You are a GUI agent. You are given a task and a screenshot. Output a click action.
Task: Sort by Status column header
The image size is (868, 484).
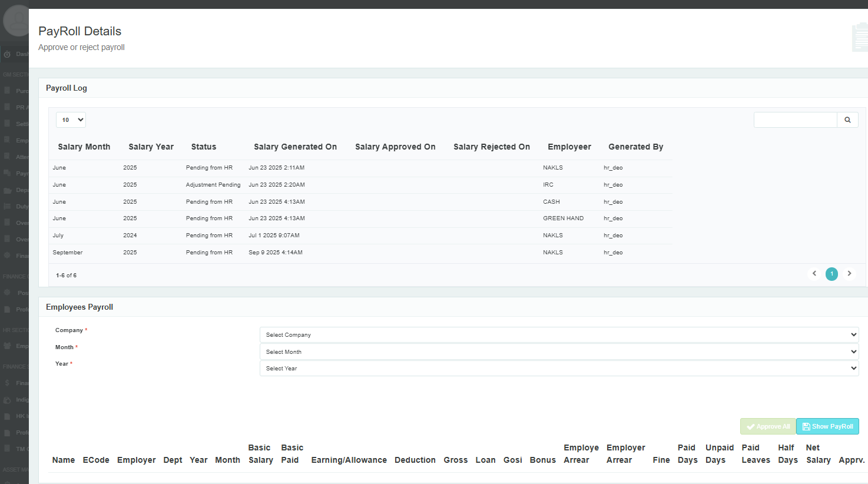(x=204, y=147)
